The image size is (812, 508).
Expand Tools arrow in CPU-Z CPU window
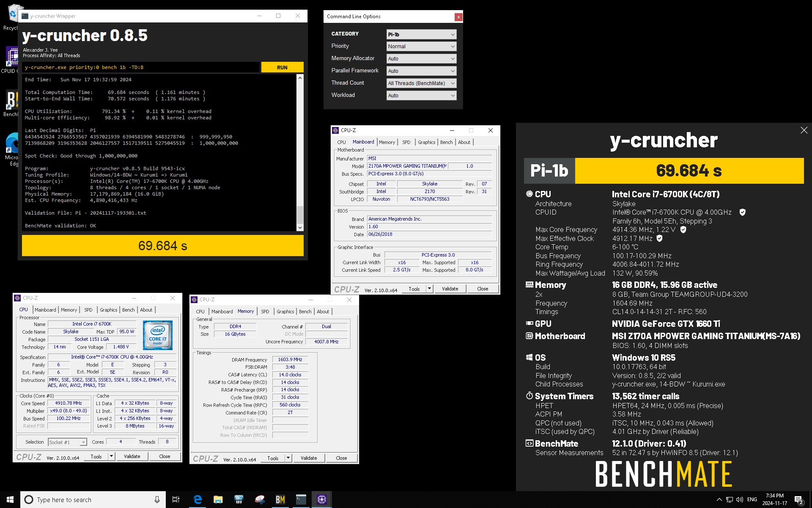point(111,456)
